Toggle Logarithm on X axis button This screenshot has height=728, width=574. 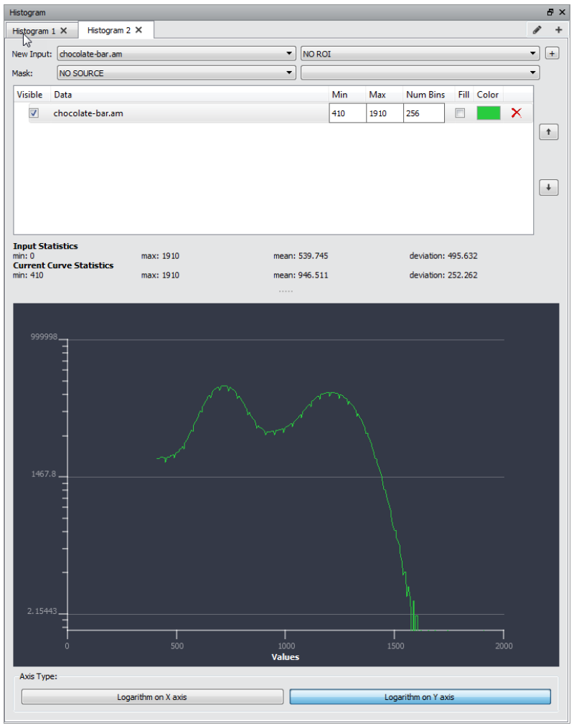152,697
